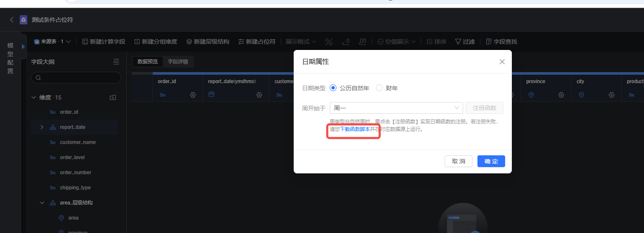
Task: Open settings gear on order_id column
Action: point(193,95)
